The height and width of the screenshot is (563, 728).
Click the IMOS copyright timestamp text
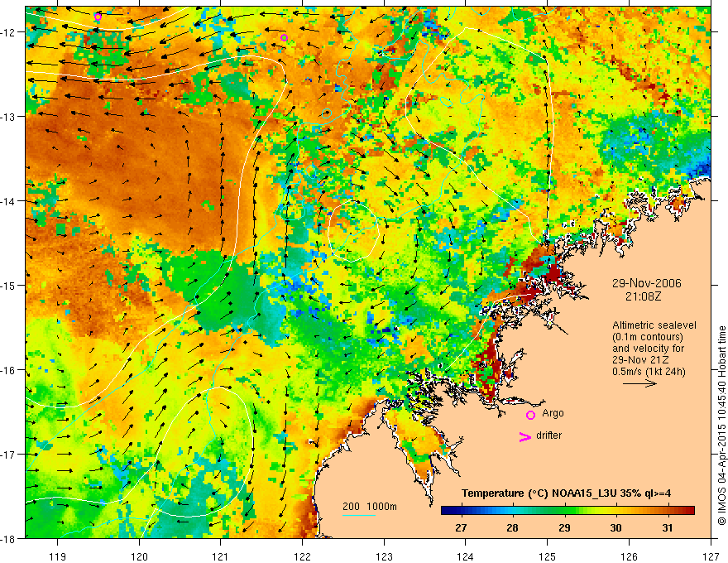click(721, 426)
